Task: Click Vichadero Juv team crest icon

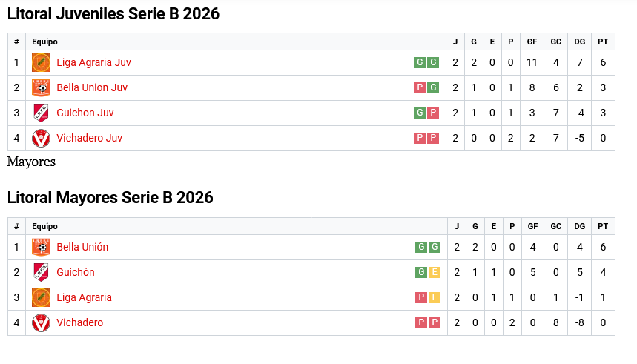Action: point(41,139)
